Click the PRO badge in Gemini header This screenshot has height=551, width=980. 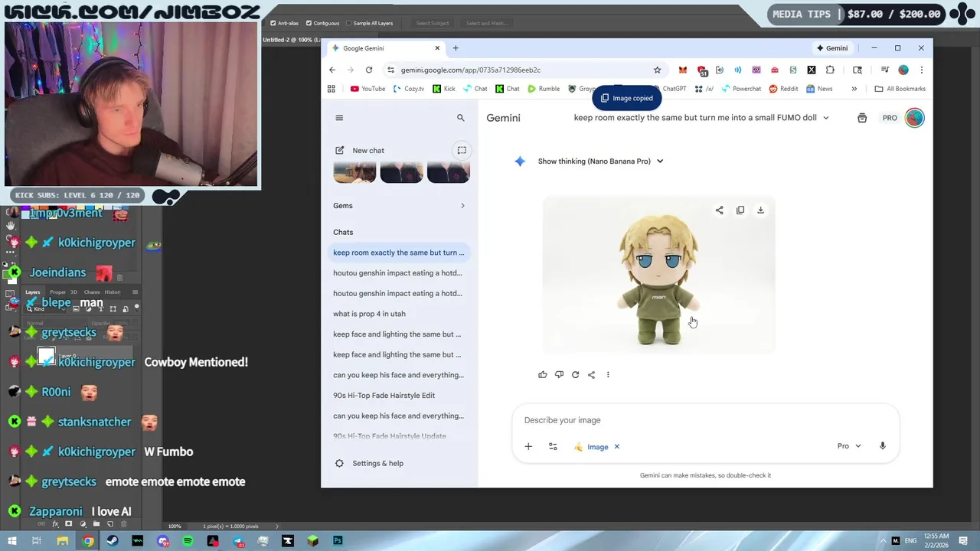(890, 118)
